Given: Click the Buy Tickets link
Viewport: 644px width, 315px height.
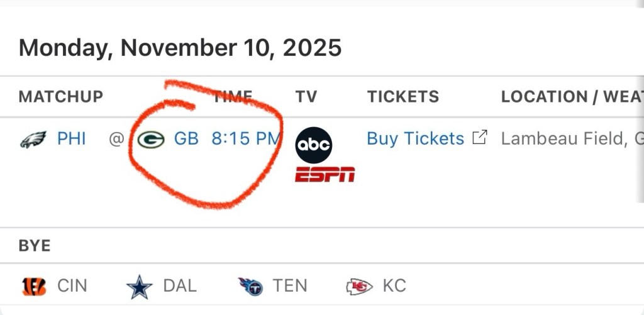Looking at the screenshot, I should (415, 138).
